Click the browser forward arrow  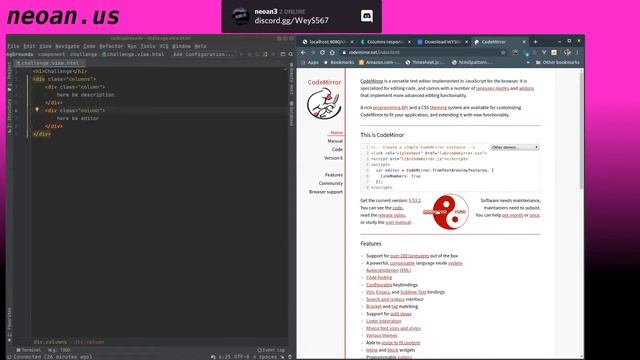click(x=313, y=52)
